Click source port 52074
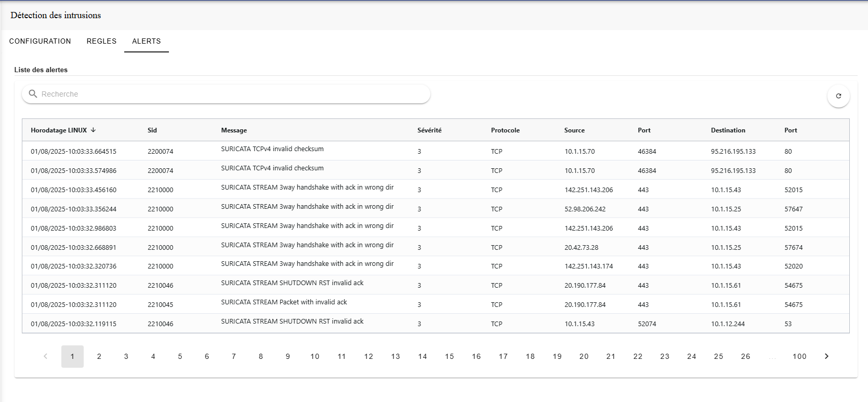 pos(647,324)
